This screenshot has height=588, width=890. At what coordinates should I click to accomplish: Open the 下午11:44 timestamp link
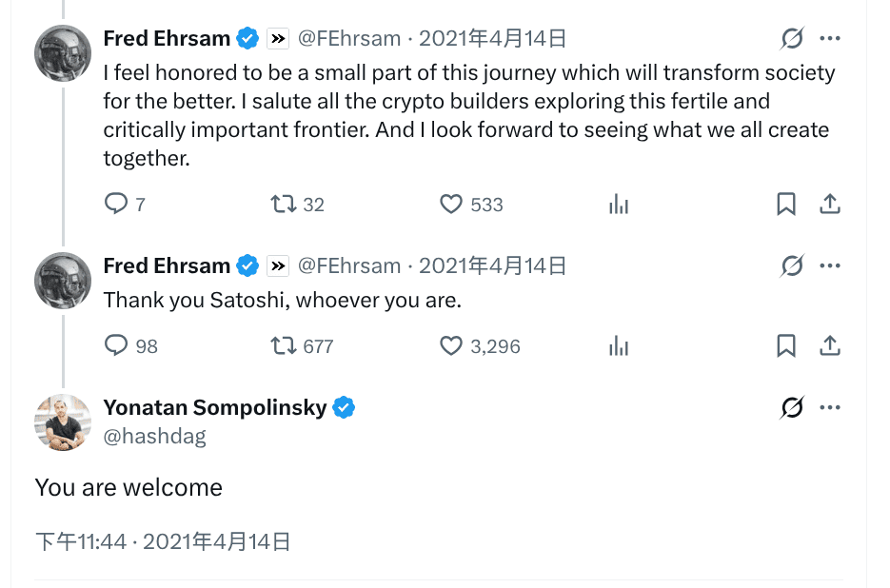pyautogui.click(x=80, y=542)
